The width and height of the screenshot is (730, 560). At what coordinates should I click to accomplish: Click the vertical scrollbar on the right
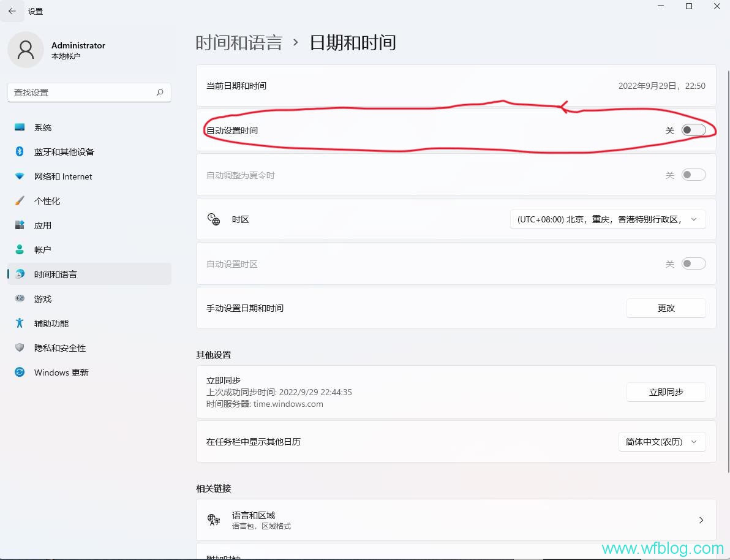(x=728, y=270)
